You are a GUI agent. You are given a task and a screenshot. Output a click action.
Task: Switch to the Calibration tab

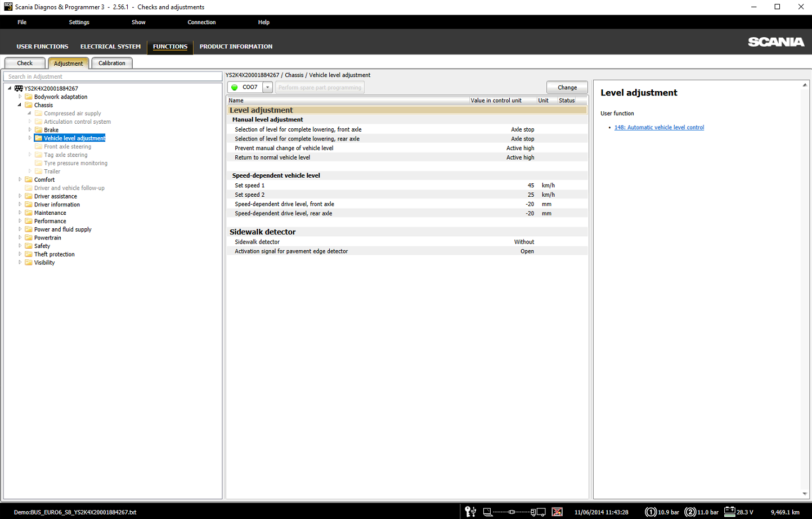(112, 63)
